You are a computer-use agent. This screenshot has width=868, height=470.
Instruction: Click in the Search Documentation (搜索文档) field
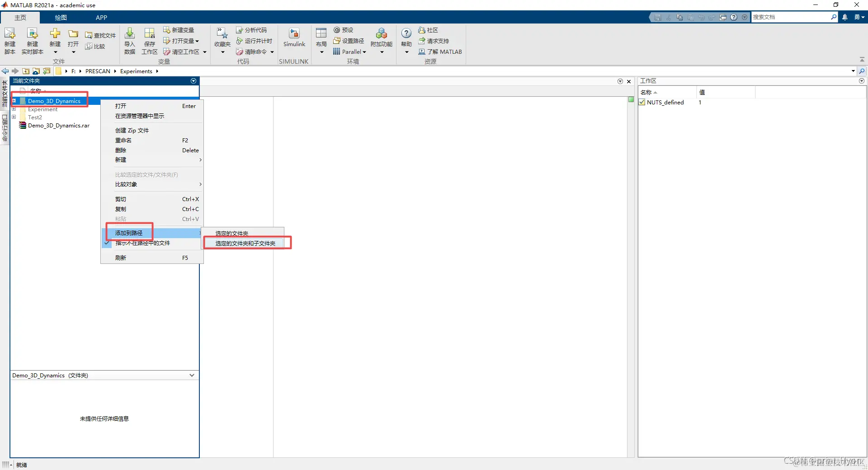click(x=790, y=17)
